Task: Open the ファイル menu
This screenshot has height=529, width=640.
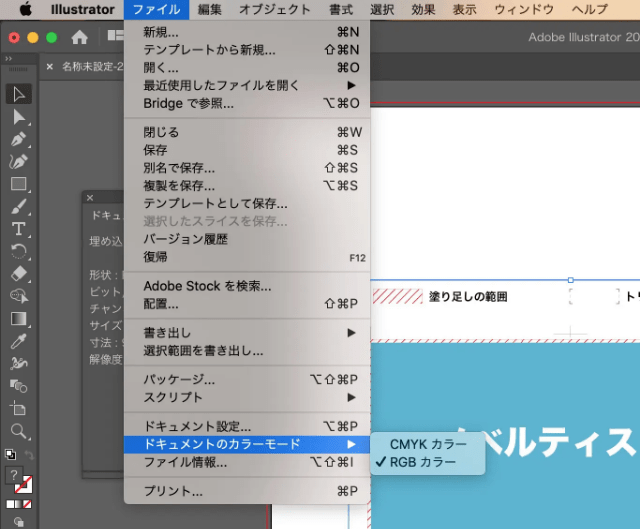Action: click(157, 9)
